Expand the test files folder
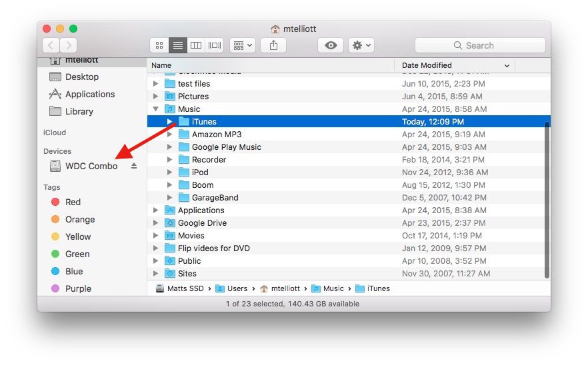Image resolution: width=588 pixels, height=365 pixels. click(x=155, y=83)
